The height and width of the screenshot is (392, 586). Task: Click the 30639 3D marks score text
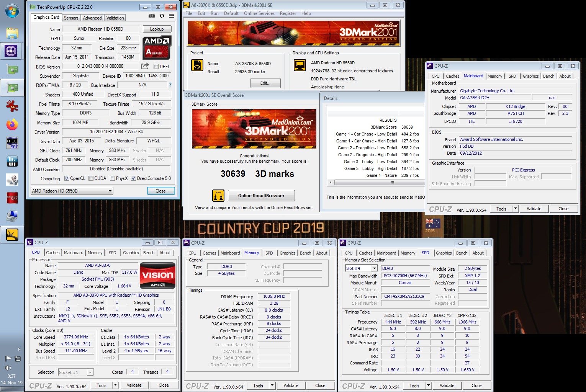pyautogui.click(x=257, y=174)
